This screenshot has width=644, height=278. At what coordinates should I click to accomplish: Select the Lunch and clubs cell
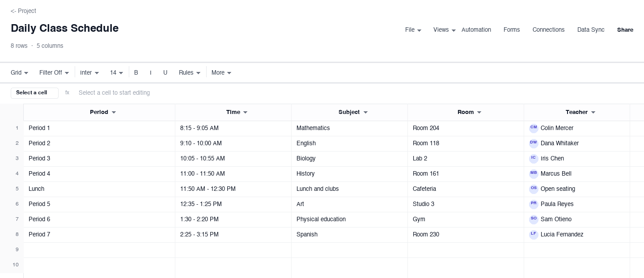pyautogui.click(x=349, y=189)
